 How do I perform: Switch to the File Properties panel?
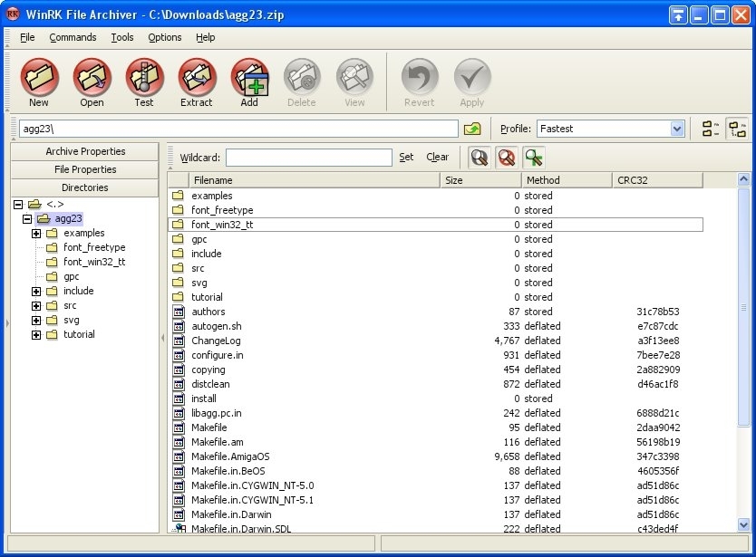(85, 169)
